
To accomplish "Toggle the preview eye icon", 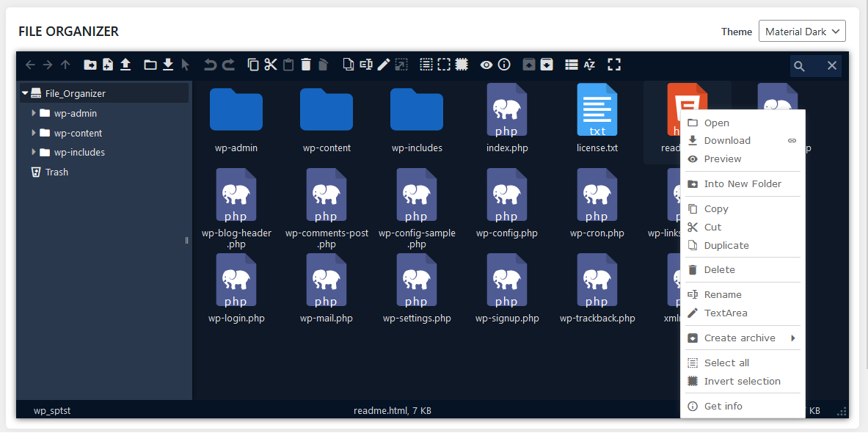I will point(486,65).
